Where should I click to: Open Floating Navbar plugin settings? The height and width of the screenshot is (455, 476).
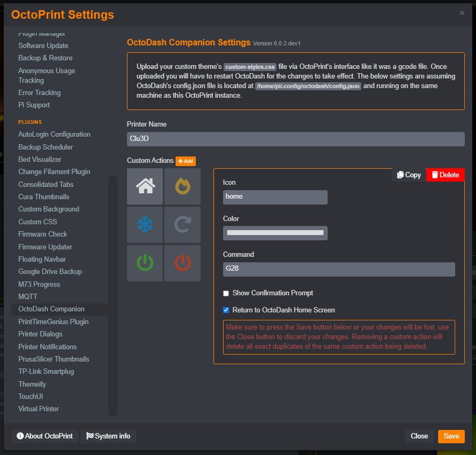pos(42,260)
